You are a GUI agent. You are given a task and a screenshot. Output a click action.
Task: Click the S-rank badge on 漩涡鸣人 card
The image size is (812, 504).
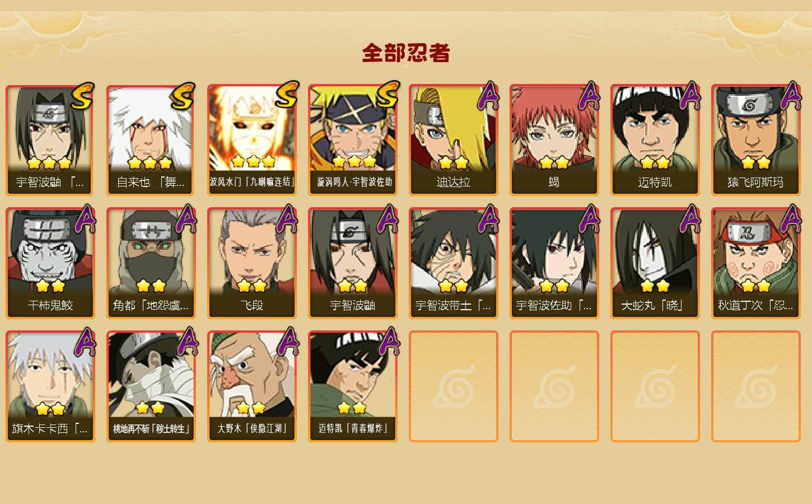pos(388,96)
